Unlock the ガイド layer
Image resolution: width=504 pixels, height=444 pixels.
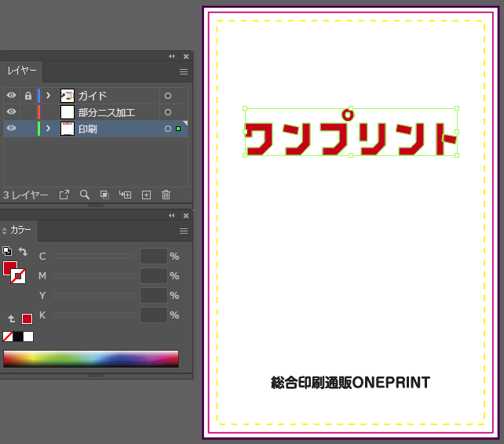[x=28, y=96]
